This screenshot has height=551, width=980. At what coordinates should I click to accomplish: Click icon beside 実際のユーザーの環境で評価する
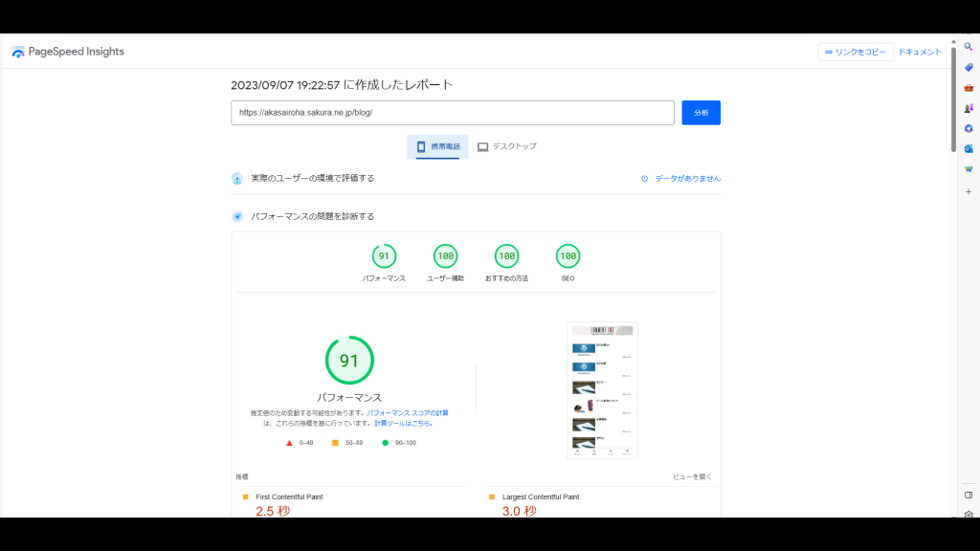237,179
